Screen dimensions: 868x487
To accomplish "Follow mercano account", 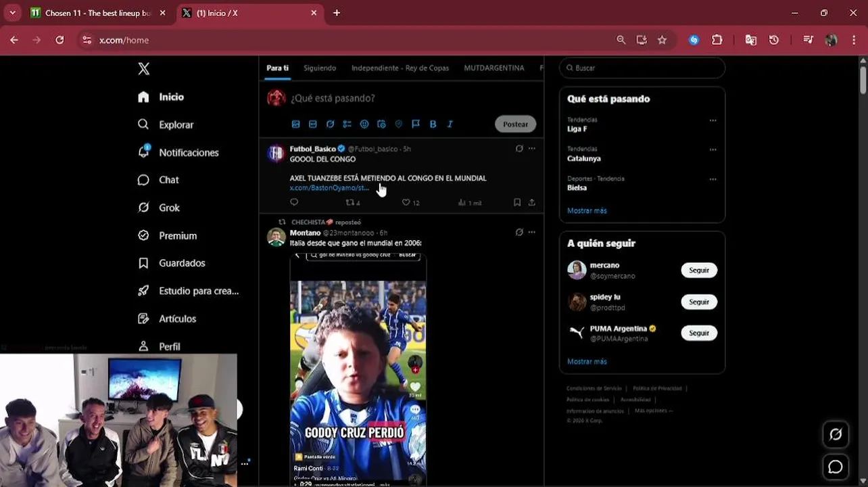I will [699, 270].
